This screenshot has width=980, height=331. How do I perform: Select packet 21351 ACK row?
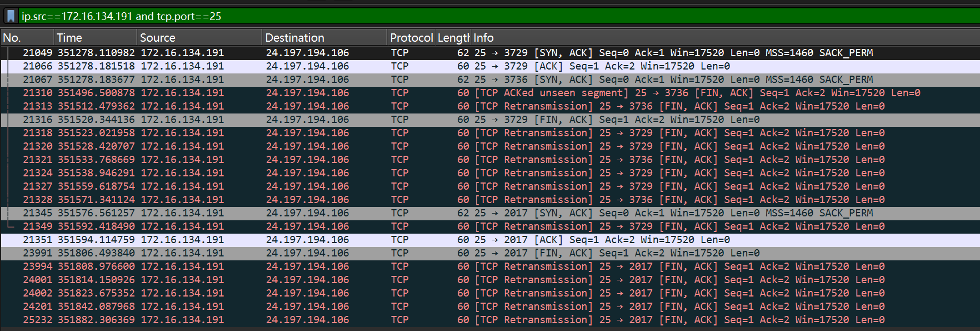[490, 240]
